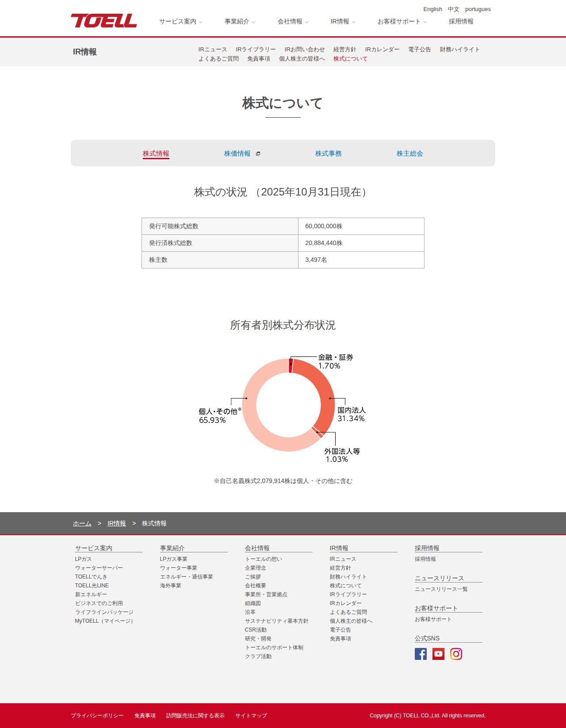Image resolution: width=566 pixels, height=728 pixels.
Task: Open エネルギー・通信事業 footer link
Action: click(187, 577)
